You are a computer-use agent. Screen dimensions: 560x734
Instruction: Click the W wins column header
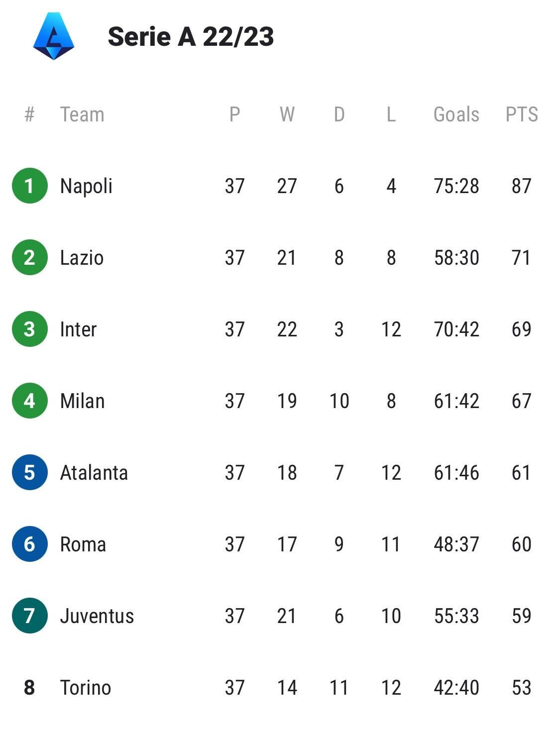coord(287,114)
